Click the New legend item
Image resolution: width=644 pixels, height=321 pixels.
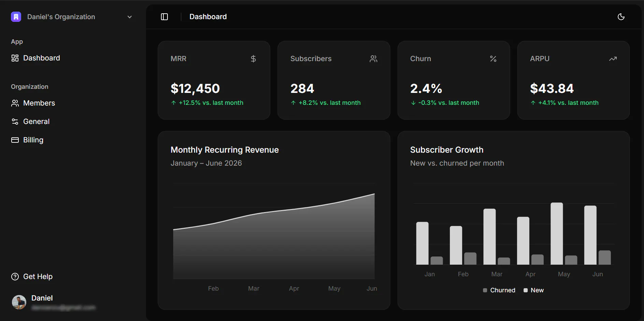(533, 290)
